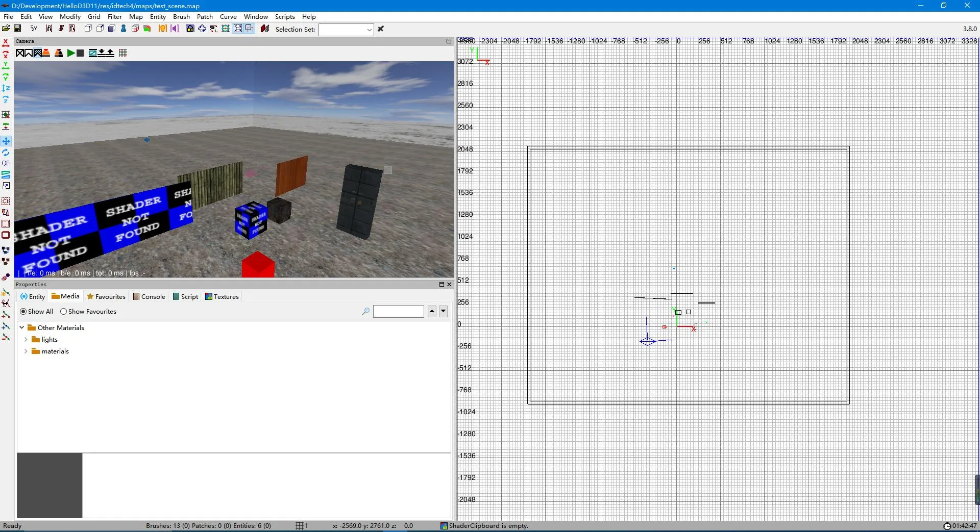Toggle the wireframe camera render mode
The width and height of the screenshot is (980, 532).
click(x=20, y=53)
